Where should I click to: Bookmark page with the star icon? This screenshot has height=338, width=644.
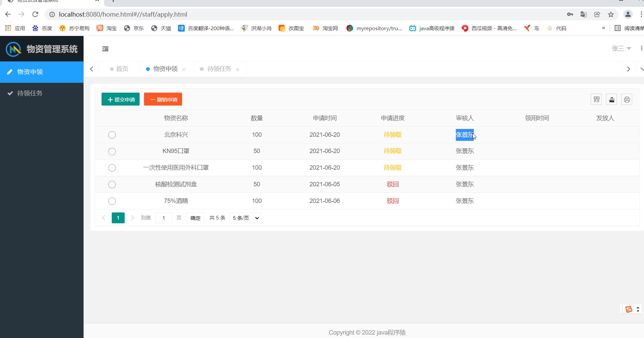click(611, 14)
